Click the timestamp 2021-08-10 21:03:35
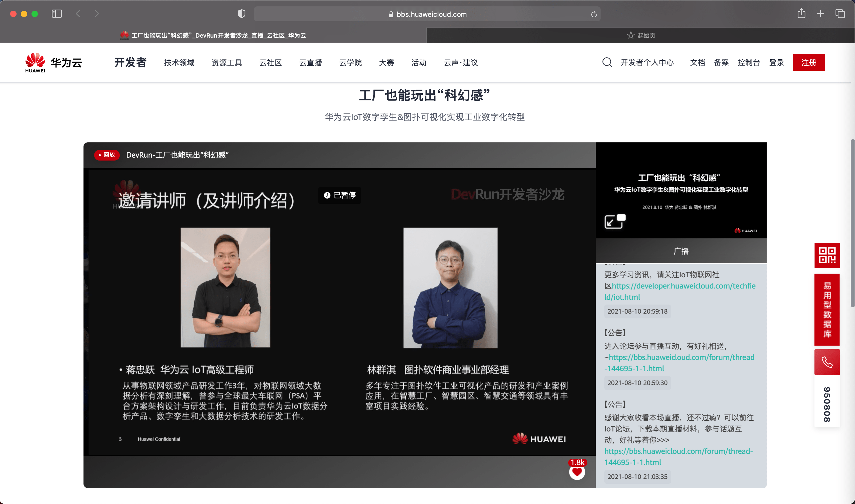The height and width of the screenshot is (504, 855). [637, 477]
